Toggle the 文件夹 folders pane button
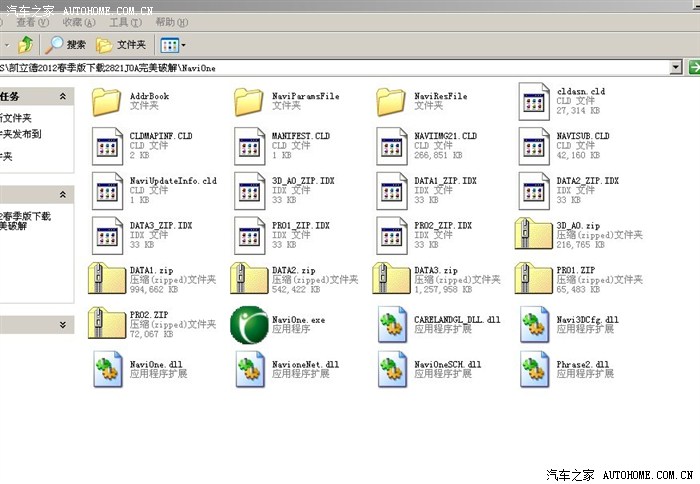Screen dimensions: 700x484 click(121, 45)
